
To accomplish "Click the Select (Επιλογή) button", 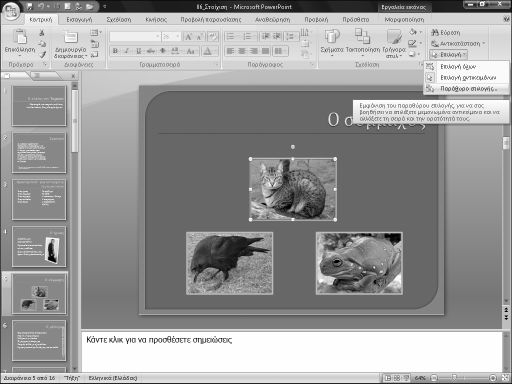I will [449, 54].
